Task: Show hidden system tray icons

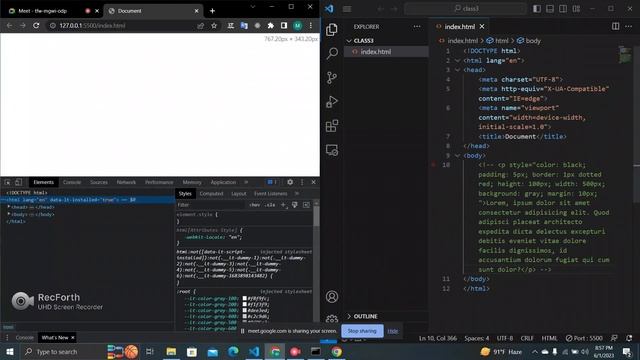Action: [x=534, y=351]
